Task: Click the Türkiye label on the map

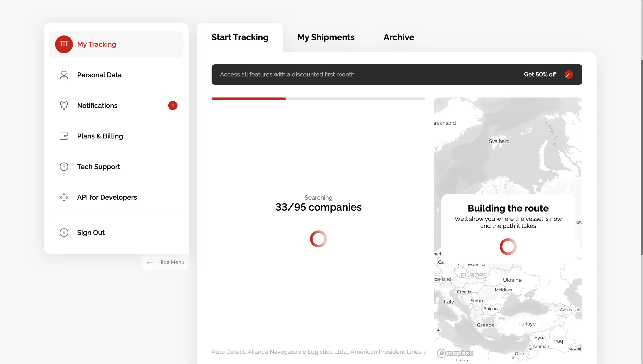Action: tap(527, 324)
